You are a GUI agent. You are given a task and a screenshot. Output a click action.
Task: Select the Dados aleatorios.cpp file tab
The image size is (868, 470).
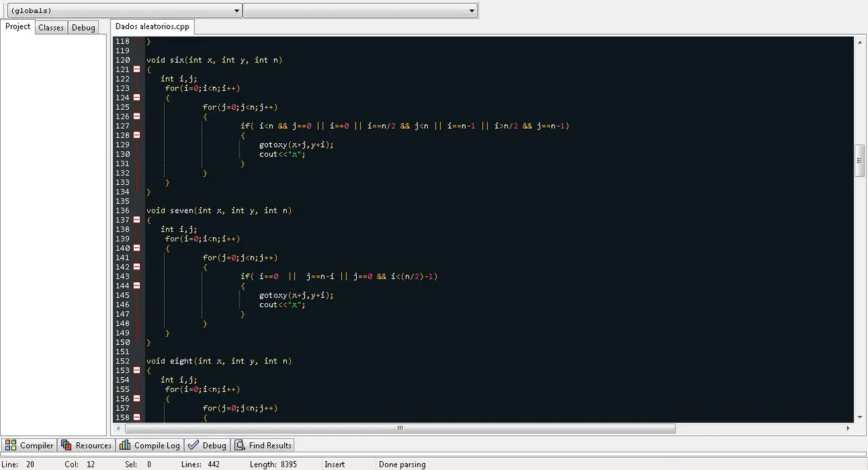coord(153,26)
